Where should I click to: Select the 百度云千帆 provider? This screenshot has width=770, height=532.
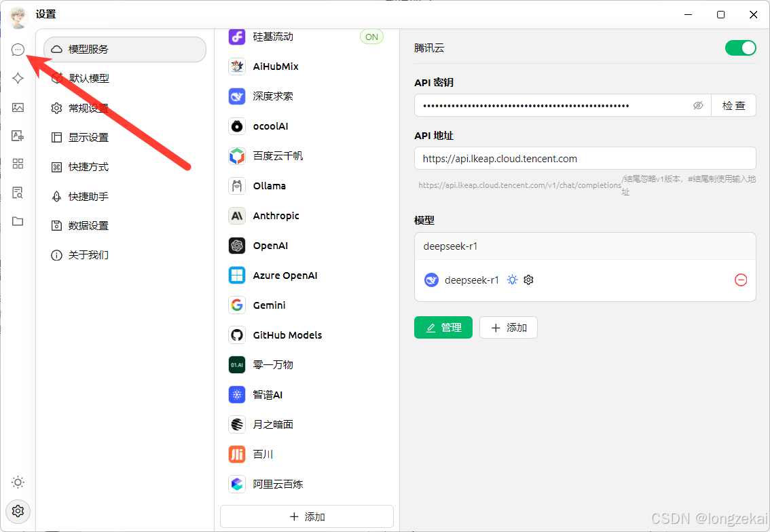coord(306,156)
